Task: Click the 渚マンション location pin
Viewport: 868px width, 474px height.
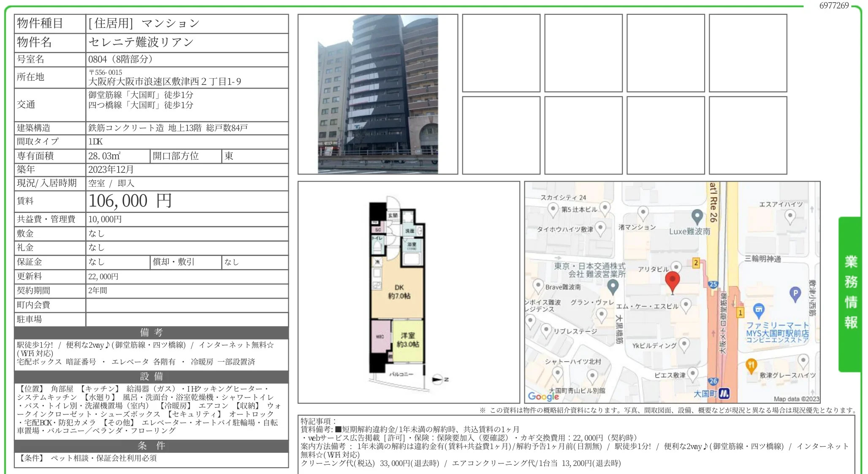Action: tap(643, 212)
